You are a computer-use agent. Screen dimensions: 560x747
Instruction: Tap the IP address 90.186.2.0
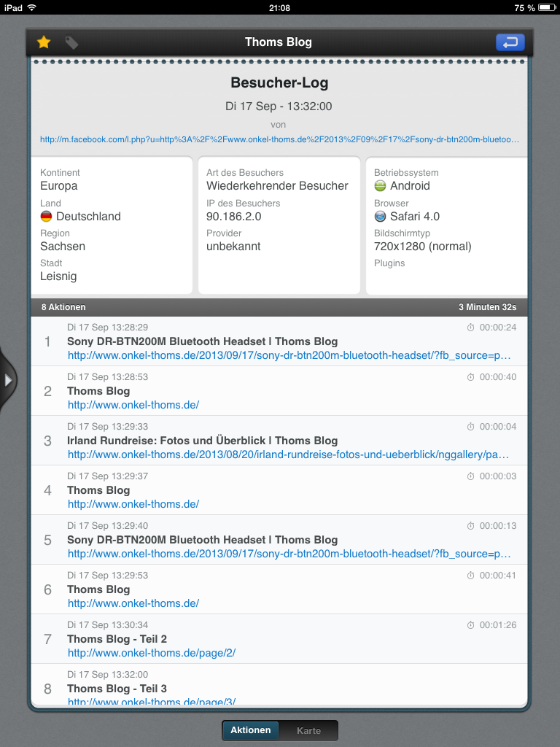tap(234, 216)
